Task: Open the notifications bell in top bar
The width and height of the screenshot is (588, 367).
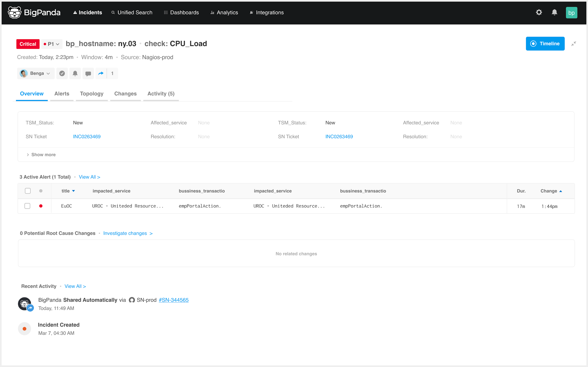Action: (554, 12)
